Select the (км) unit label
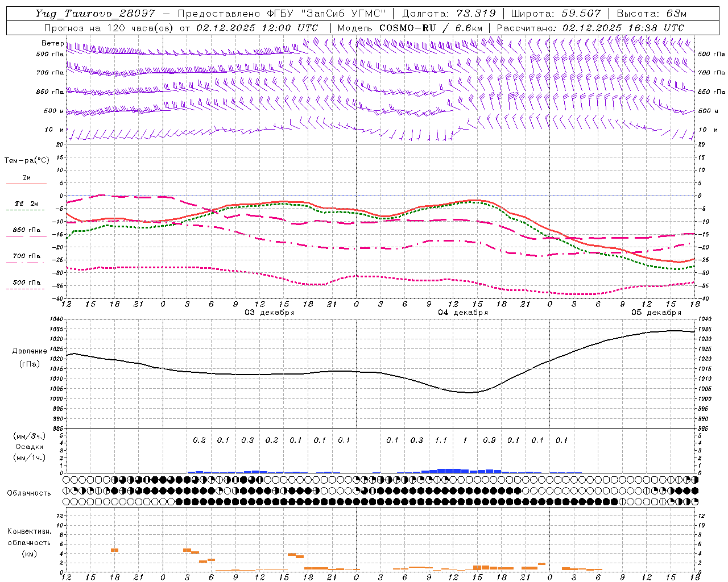728x582 pixels. [29, 554]
